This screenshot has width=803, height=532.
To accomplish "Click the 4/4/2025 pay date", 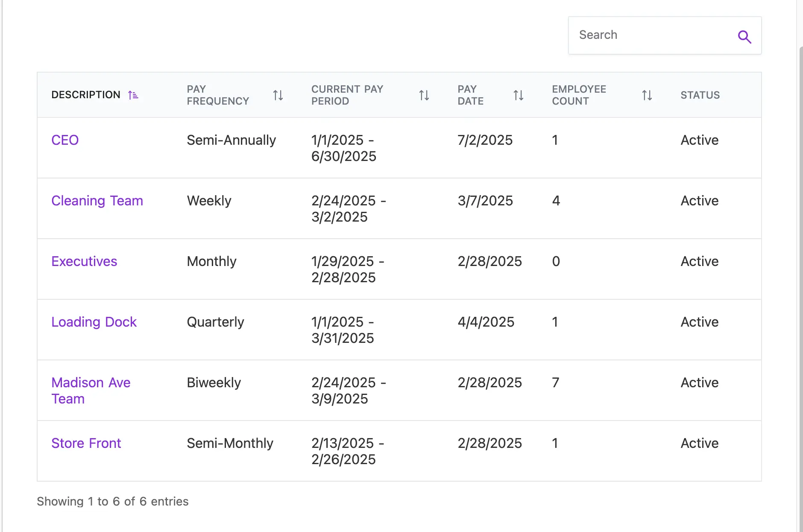I will pos(486,322).
